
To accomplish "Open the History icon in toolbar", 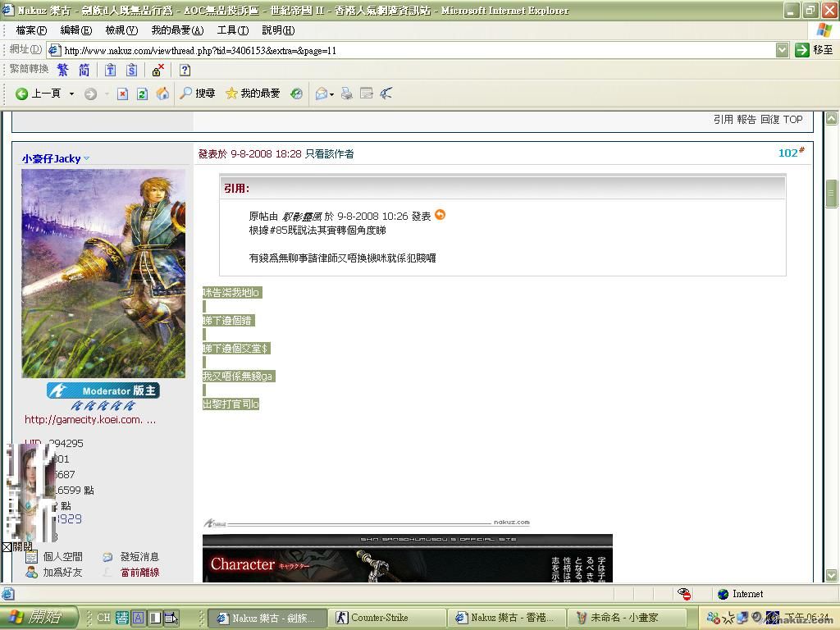I will coord(296,94).
